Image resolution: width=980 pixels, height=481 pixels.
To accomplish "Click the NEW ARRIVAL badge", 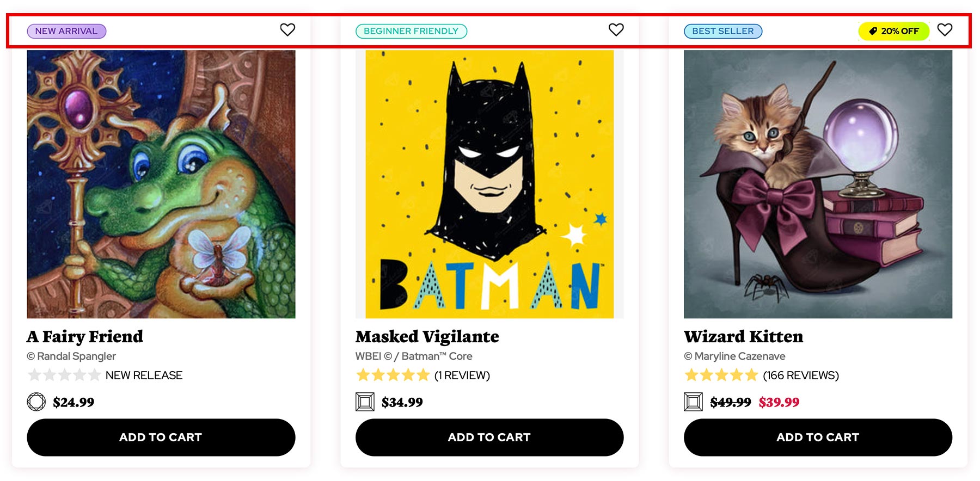I will tap(66, 31).
